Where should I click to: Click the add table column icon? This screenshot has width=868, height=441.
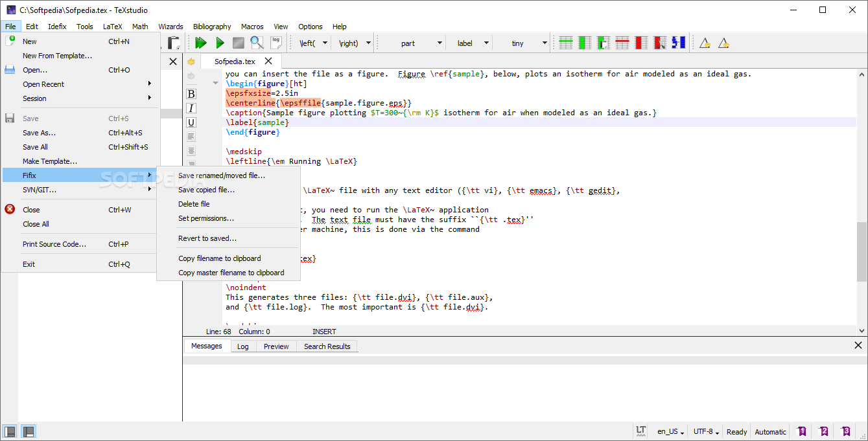coord(585,43)
